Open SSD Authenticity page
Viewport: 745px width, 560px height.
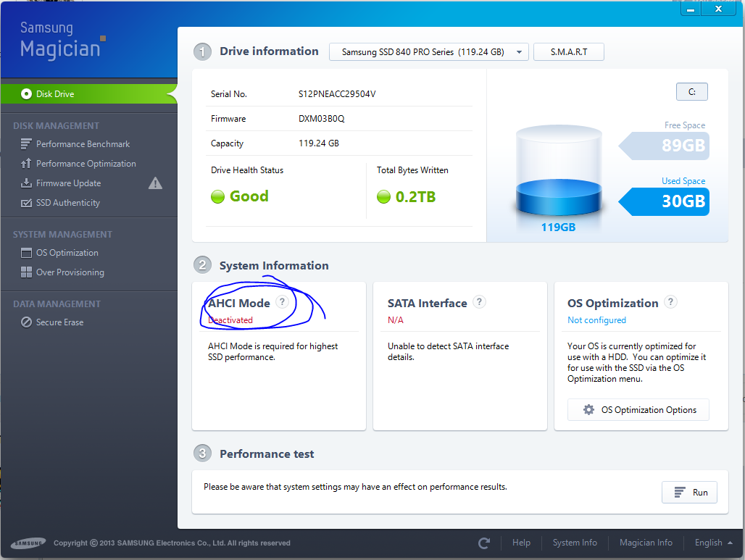[68, 203]
